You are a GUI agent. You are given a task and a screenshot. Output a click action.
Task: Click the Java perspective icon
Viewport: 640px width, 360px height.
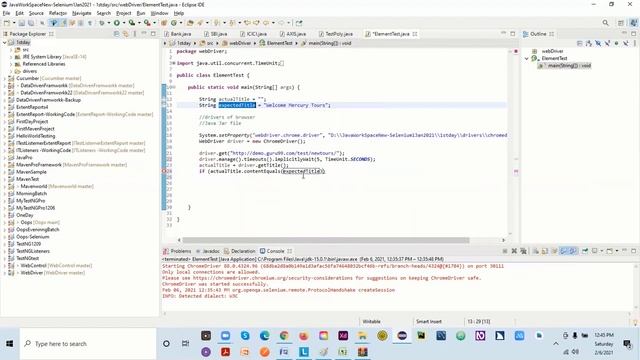tap(634, 22)
